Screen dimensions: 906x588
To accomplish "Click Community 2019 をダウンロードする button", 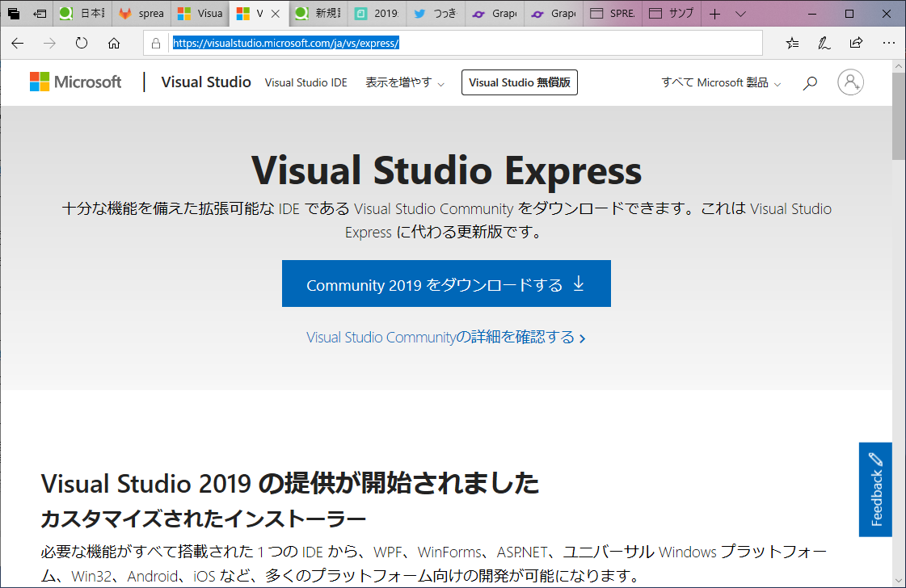I will tap(446, 283).
